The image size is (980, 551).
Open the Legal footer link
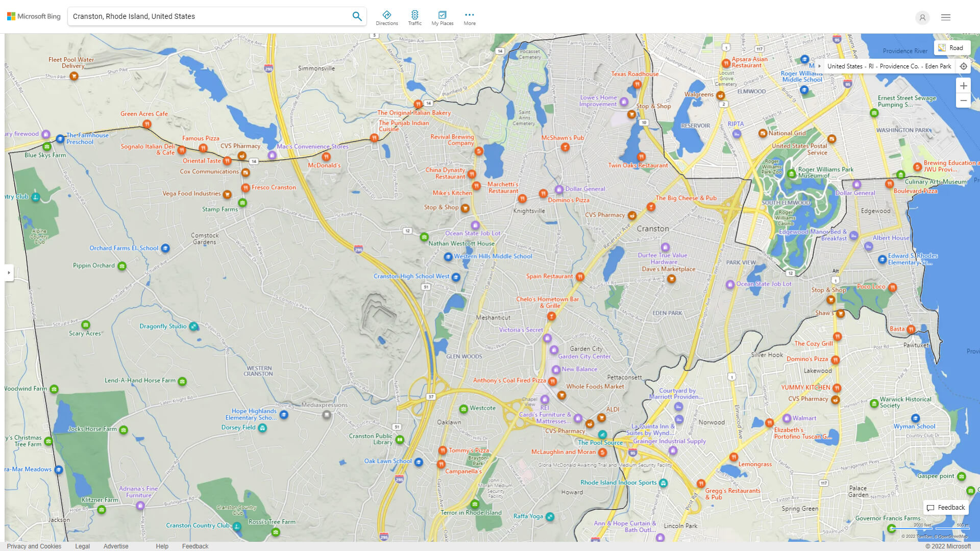pyautogui.click(x=82, y=546)
